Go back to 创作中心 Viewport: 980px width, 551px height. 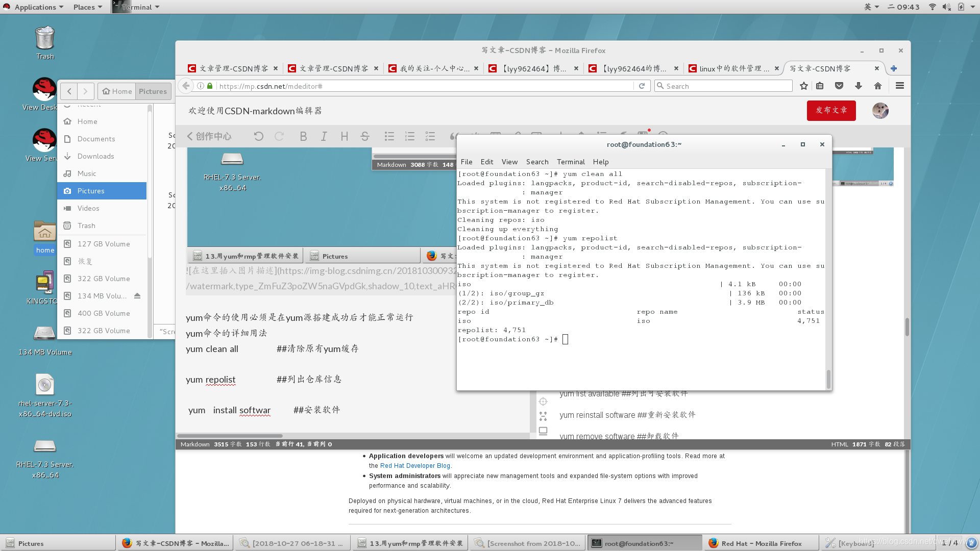tap(209, 136)
